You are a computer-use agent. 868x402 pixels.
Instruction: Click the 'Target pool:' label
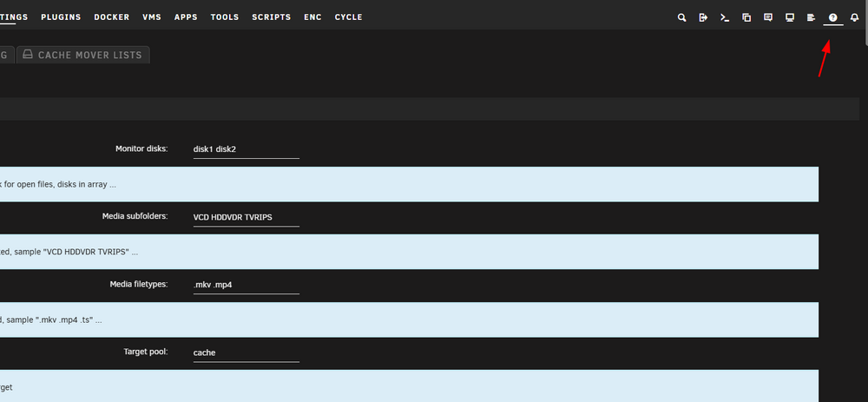coord(146,352)
